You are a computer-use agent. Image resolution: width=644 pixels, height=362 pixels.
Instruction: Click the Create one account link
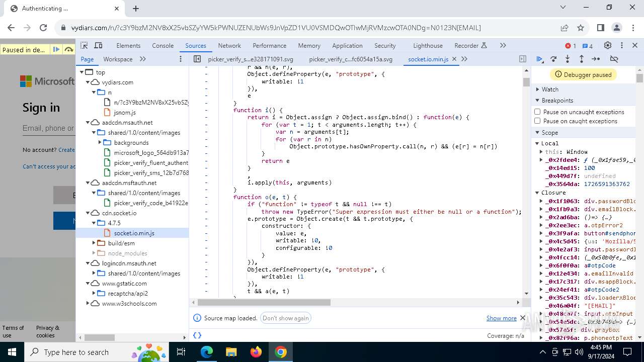[x=66, y=150]
